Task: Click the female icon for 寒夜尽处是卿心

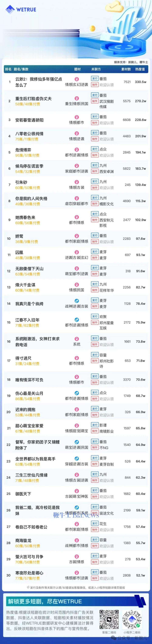Action: tap(77, 572)
